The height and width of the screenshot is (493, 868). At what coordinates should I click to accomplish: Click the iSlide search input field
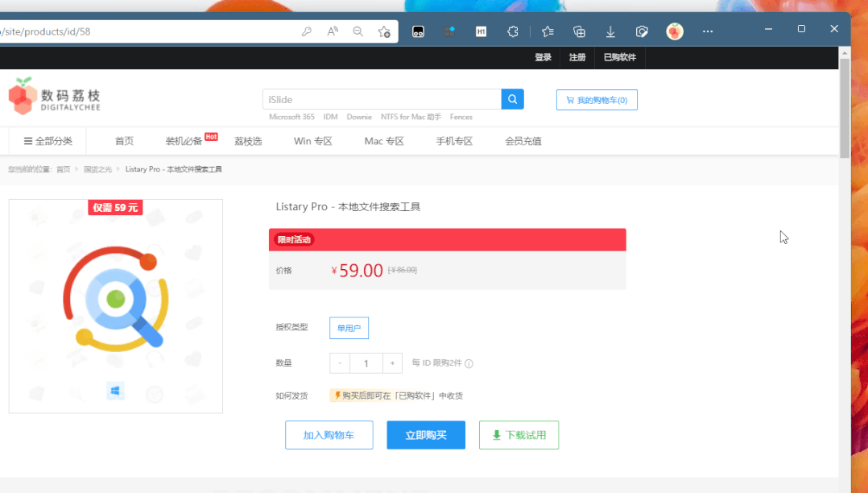[x=382, y=99]
